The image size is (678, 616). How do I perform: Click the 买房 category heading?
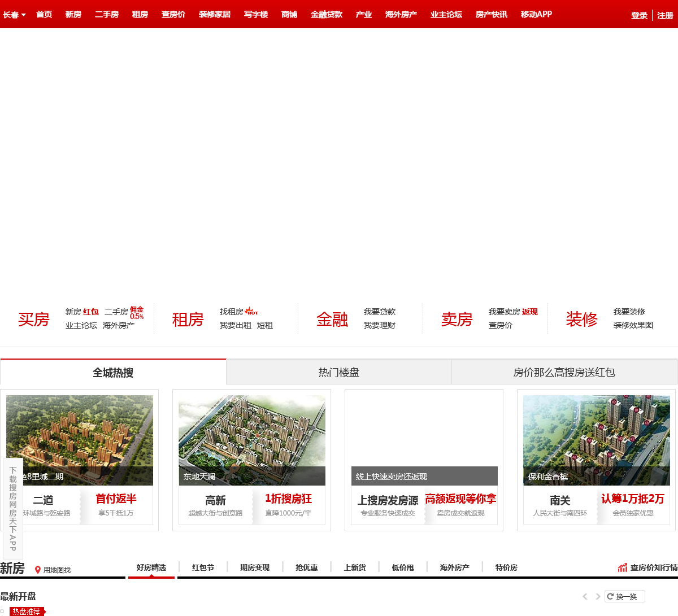point(34,320)
